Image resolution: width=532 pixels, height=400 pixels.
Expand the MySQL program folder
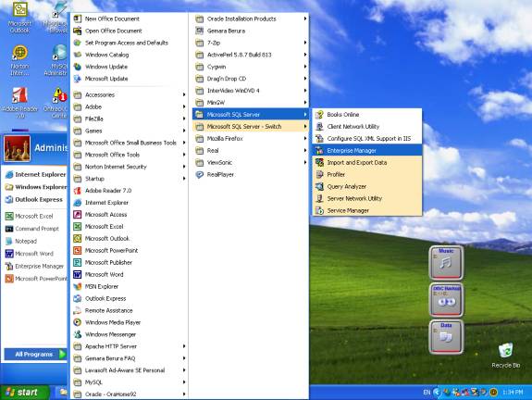(130, 382)
